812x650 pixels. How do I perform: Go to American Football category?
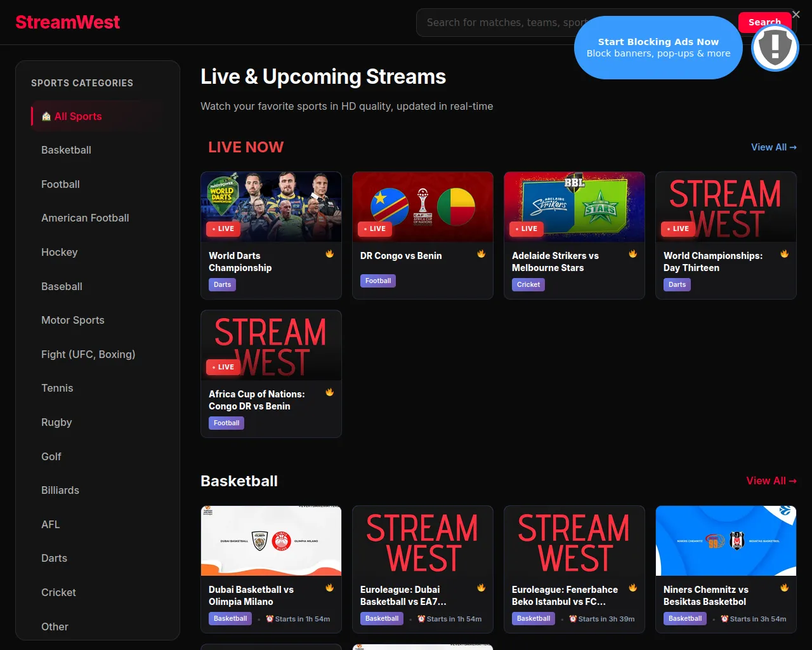pyautogui.click(x=98, y=218)
